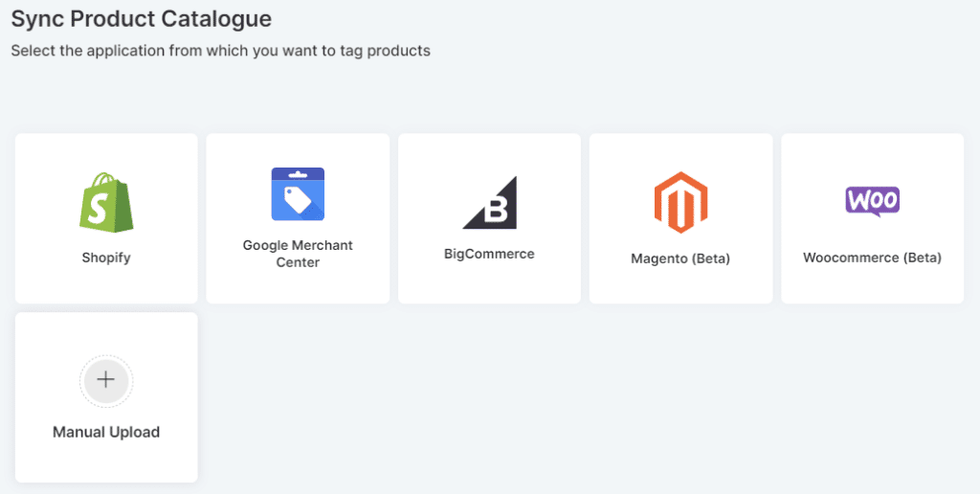Select the Woocommerce (Beta) card

[x=872, y=284]
